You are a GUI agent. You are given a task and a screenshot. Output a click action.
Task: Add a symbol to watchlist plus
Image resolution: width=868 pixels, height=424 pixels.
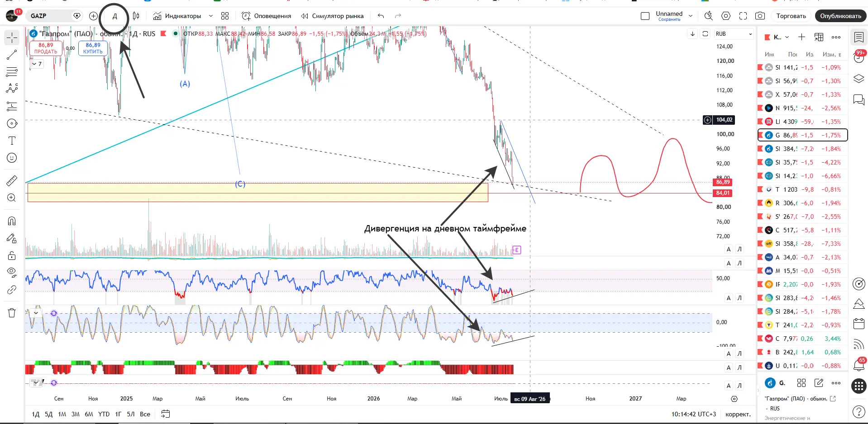(801, 37)
